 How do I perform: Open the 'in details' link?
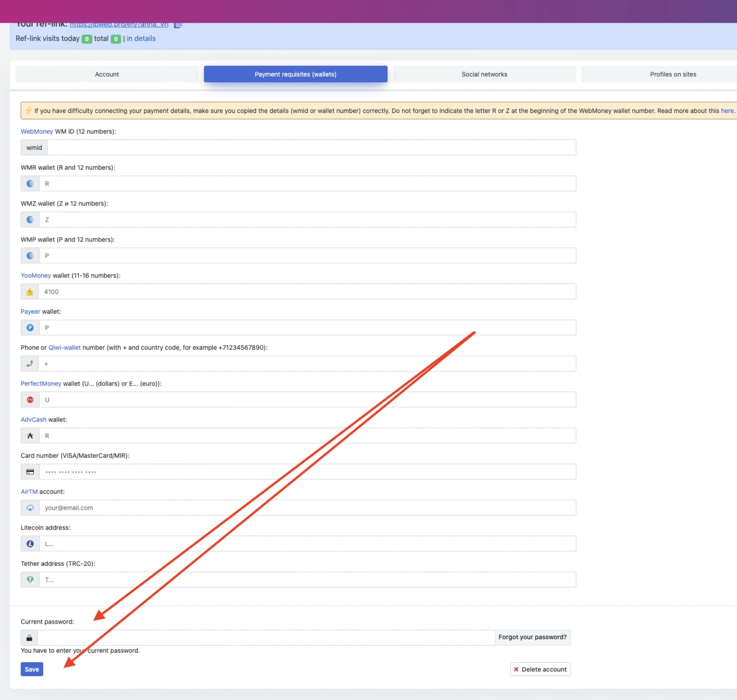(141, 38)
